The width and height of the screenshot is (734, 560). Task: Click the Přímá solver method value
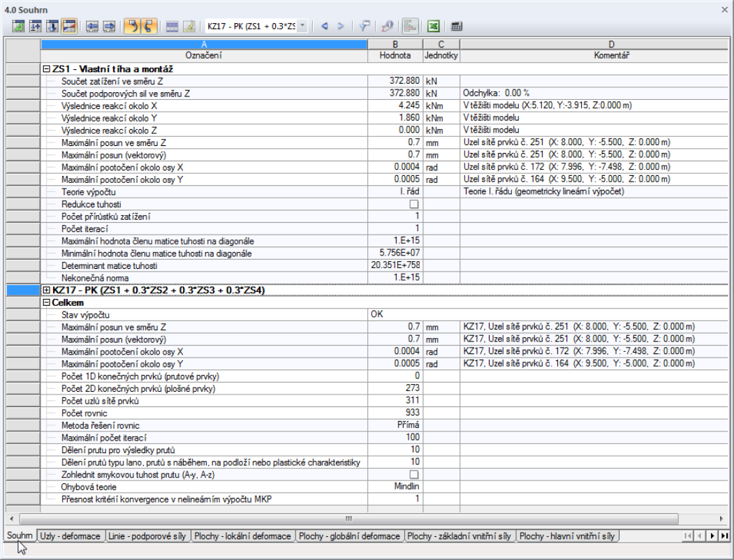tap(408, 425)
